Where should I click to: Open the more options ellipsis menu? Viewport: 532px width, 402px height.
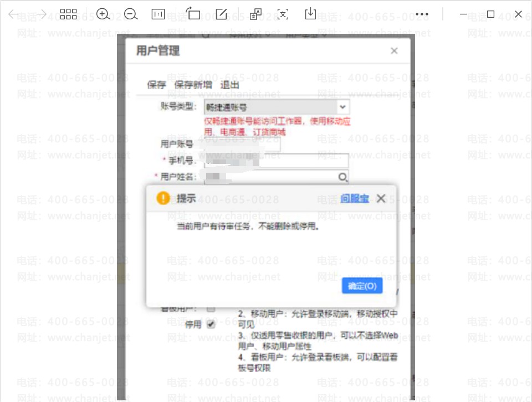point(422,14)
